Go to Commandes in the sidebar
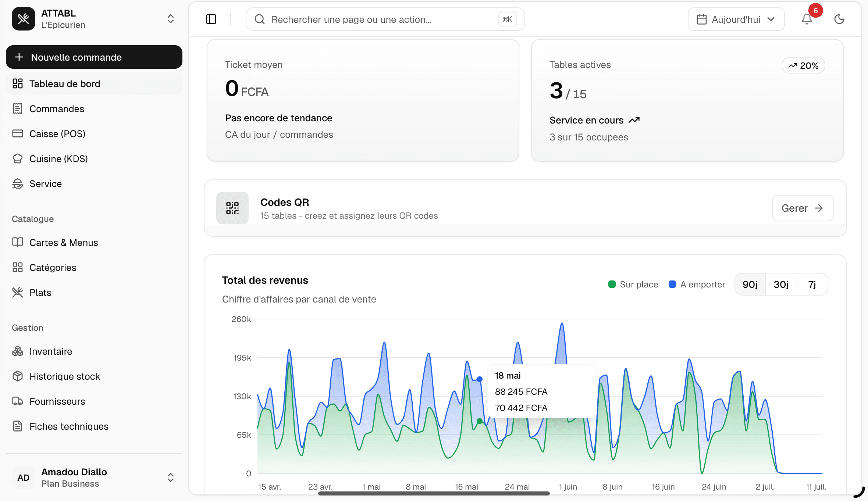This screenshot has height=501, width=868. coord(94,109)
